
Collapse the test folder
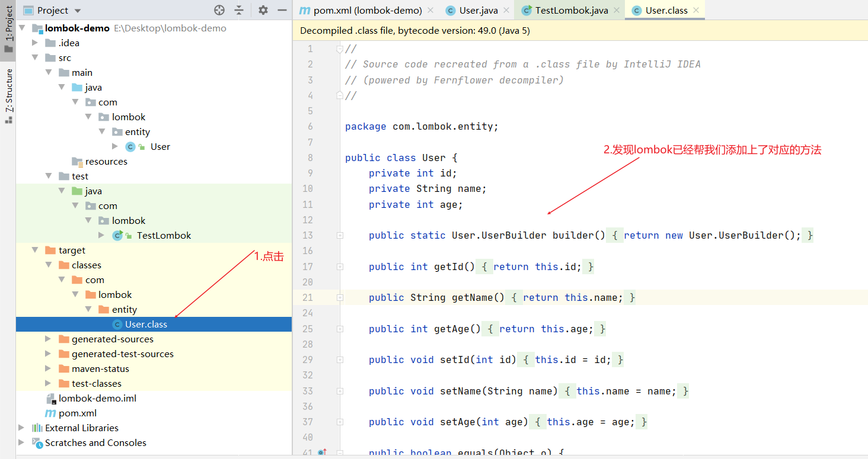pyautogui.click(x=49, y=176)
